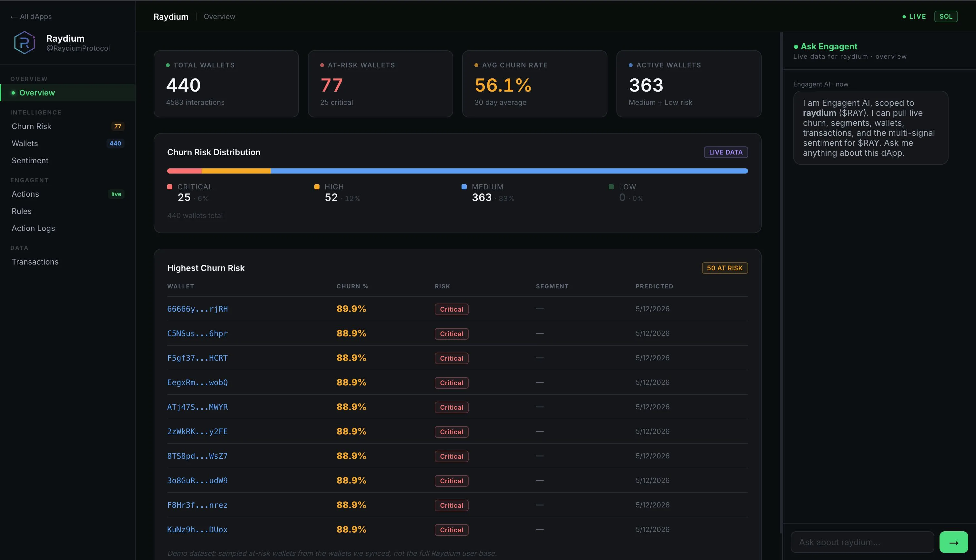
Task: Click the Active Wallets card
Action: [689, 84]
